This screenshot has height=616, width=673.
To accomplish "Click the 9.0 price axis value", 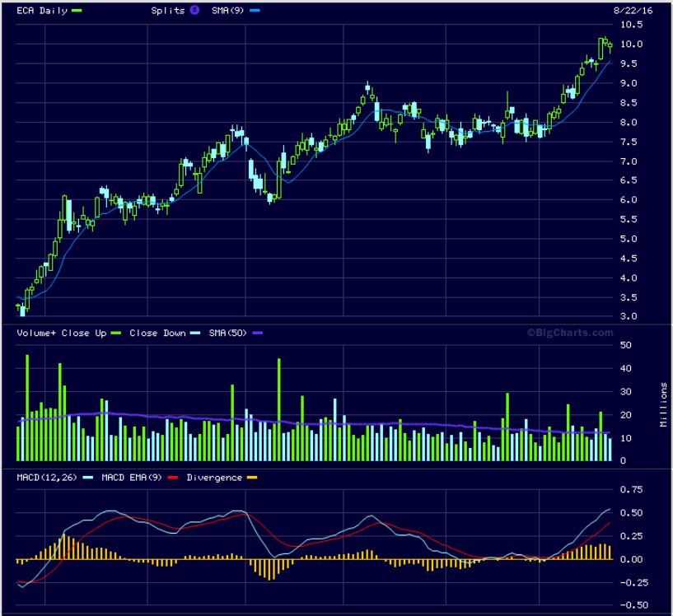I will tap(629, 83).
